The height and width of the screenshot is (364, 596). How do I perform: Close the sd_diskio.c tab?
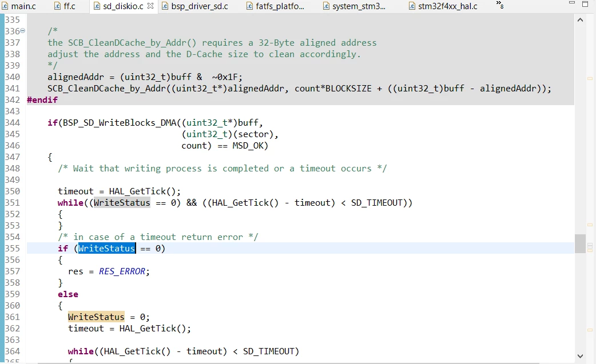pyautogui.click(x=150, y=6)
